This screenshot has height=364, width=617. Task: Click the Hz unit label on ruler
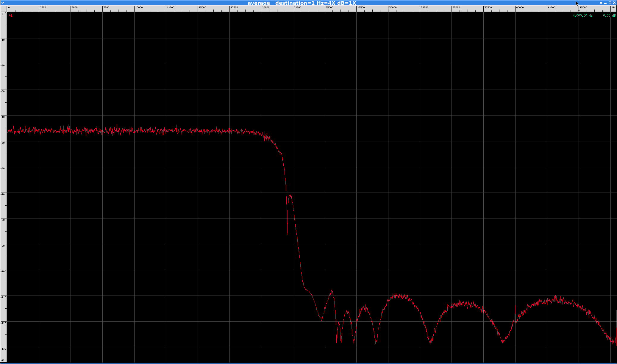click(x=613, y=7)
